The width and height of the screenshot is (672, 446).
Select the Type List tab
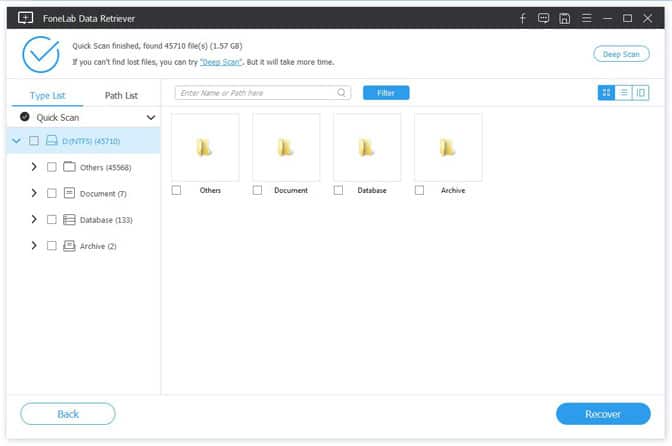point(47,96)
